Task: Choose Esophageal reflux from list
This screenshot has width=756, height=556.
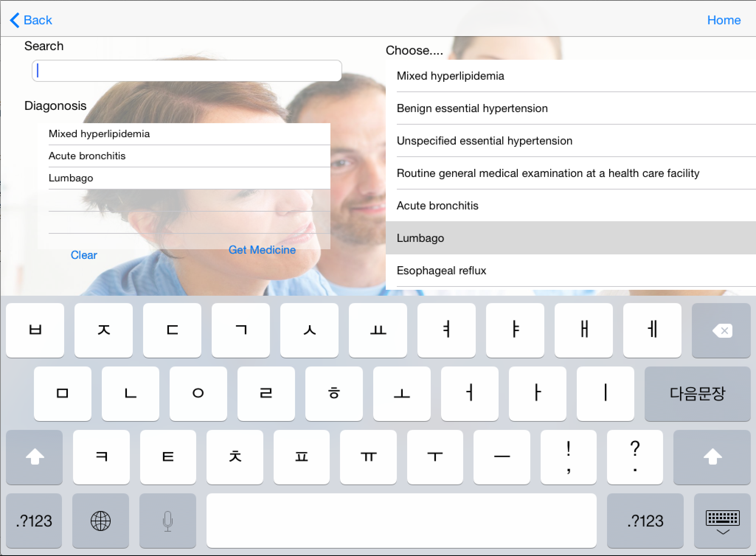Action: [x=441, y=271]
